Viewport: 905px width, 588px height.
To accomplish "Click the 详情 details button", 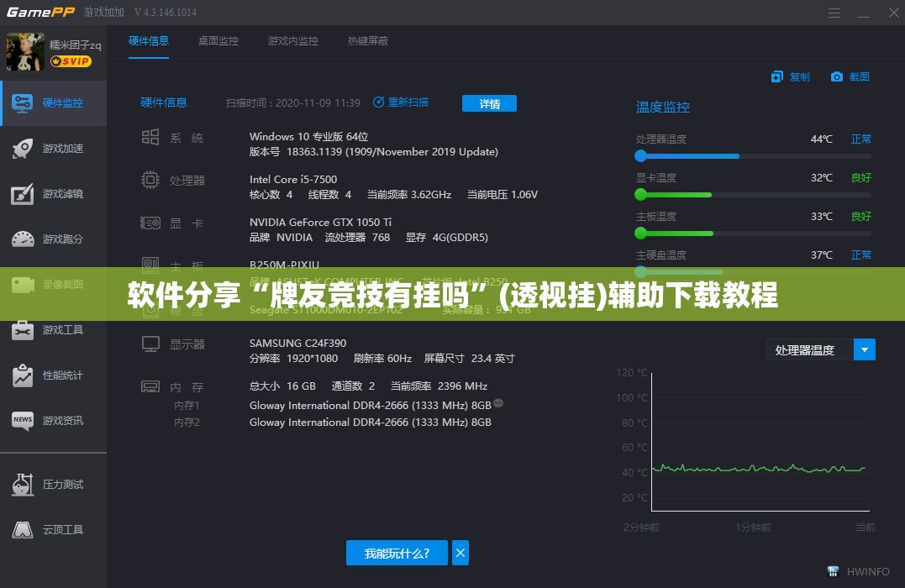I will click(489, 103).
